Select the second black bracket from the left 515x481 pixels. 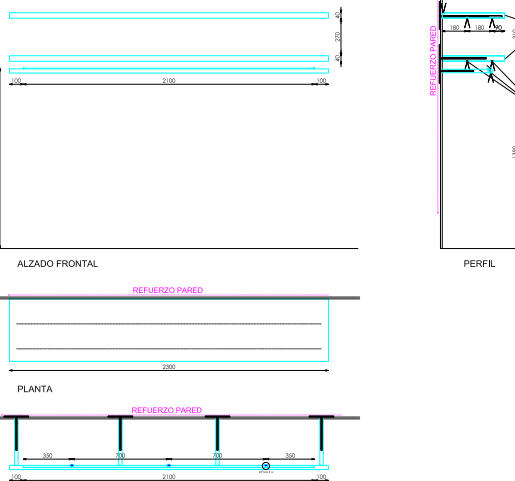tap(120, 433)
